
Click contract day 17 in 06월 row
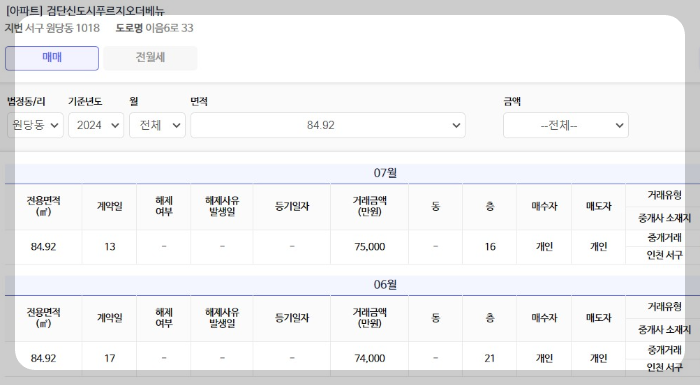coord(110,358)
